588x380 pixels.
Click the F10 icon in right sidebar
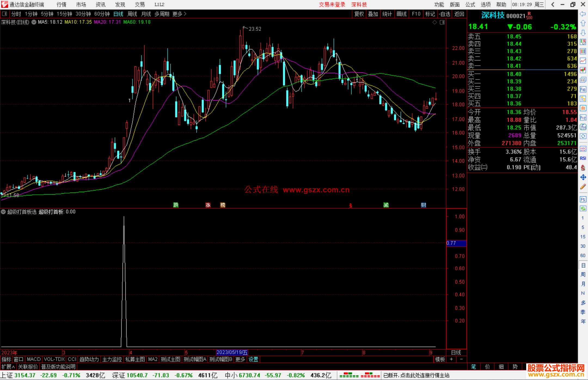pyautogui.click(x=583, y=89)
